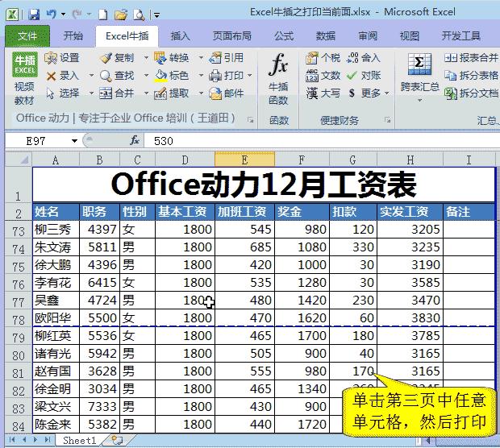Click the 设置 settings tool

click(x=62, y=58)
